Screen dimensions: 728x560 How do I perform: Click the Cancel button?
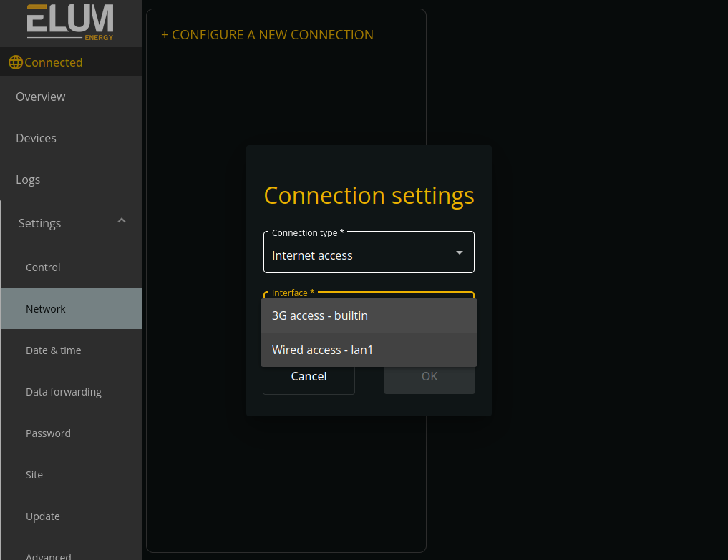pos(309,376)
